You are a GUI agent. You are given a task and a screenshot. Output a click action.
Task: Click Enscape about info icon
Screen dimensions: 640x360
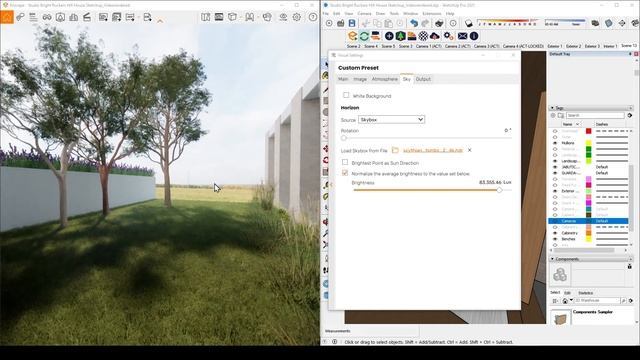click(x=474, y=36)
